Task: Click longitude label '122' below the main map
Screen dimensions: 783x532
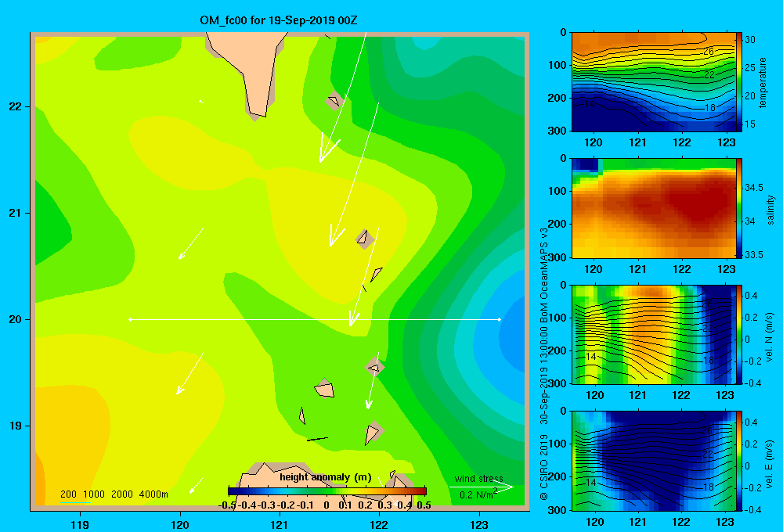Action: pyautogui.click(x=380, y=524)
